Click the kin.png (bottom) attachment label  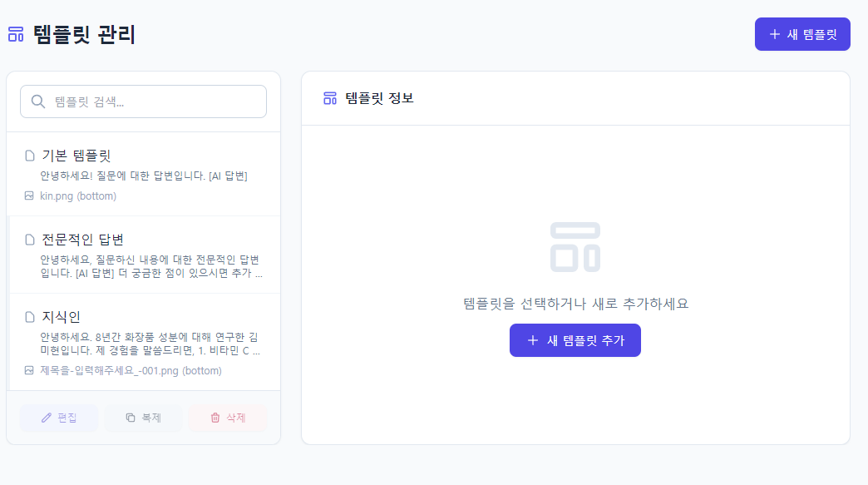click(78, 196)
